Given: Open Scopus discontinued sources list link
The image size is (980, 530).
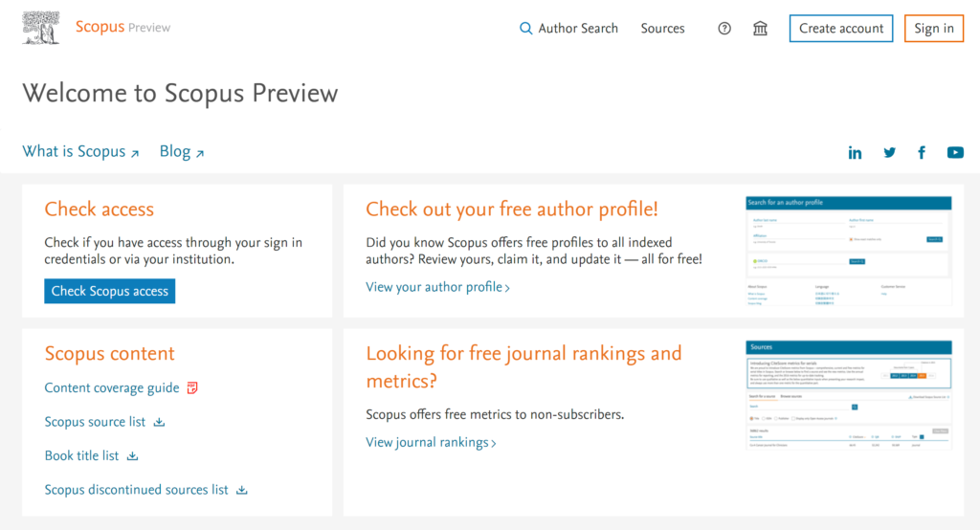Looking at the screenshot, I should coord(136,490).
